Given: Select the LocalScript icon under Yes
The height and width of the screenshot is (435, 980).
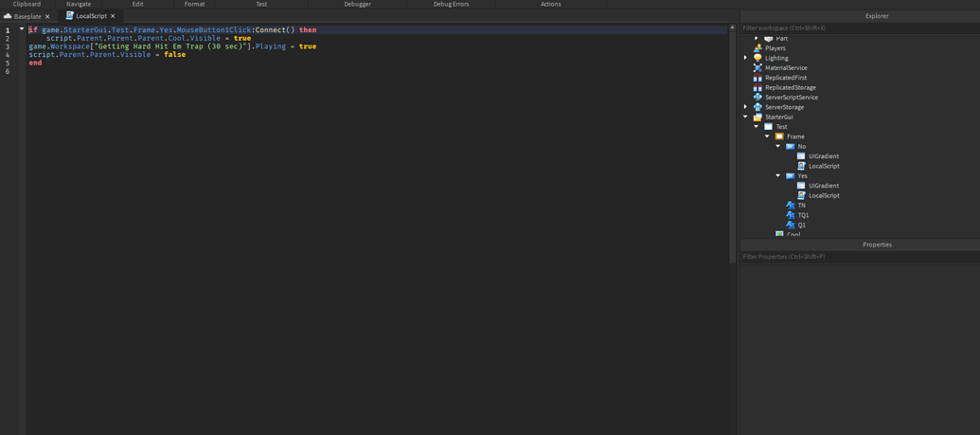Looking at the screenshot, I should (x=801, y=195).
